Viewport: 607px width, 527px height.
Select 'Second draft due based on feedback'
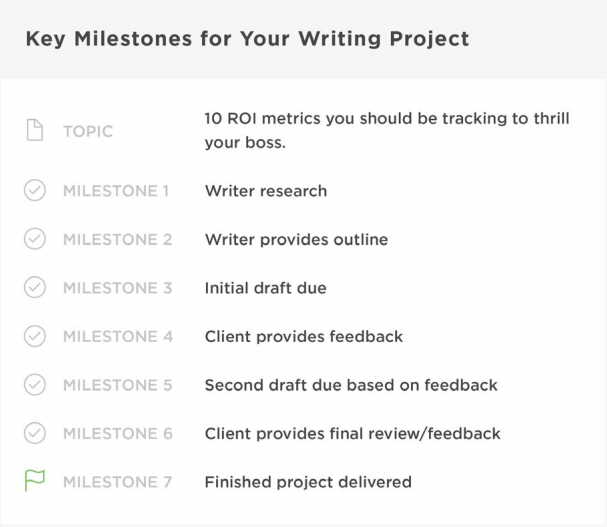(x=351, y=385)
